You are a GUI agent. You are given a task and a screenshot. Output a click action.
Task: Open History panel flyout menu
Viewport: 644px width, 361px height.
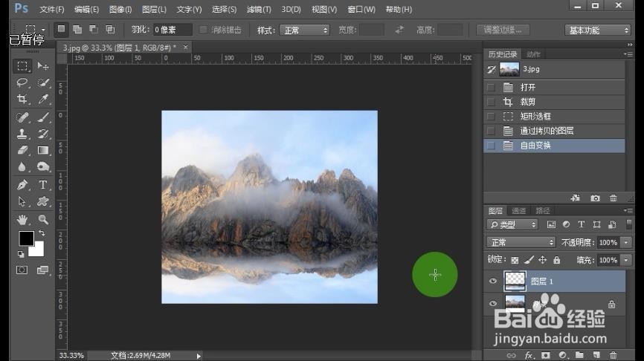click(628, 54)
